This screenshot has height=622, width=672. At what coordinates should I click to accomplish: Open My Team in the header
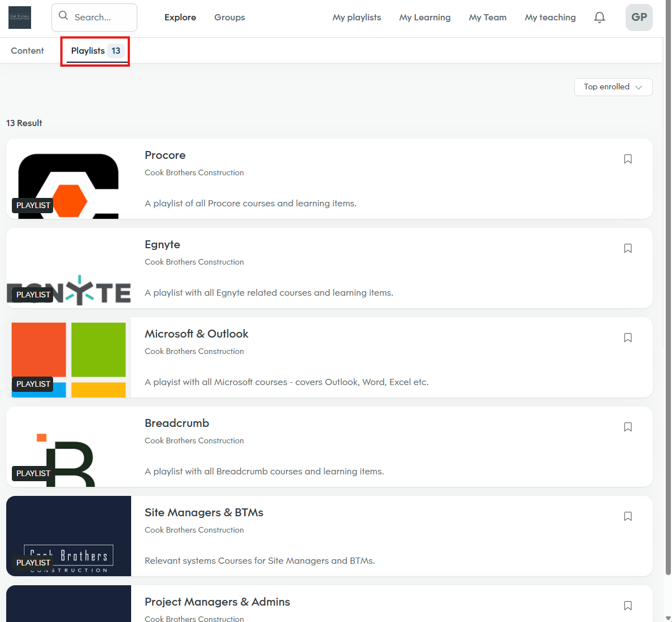tap(487, 18)
